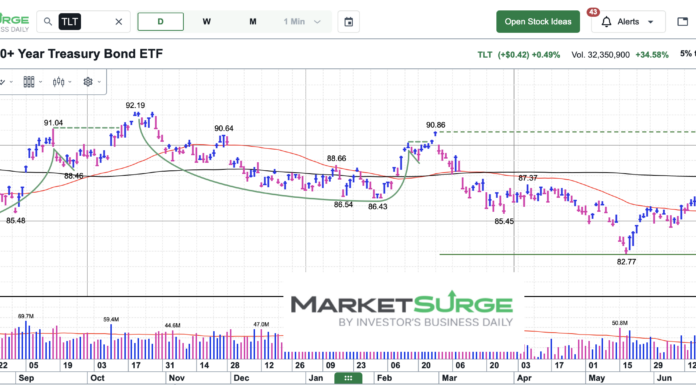This screenshot has height=385, width=696.
Task: Click the Open Stock Ideas button
Action: (538, 22)
